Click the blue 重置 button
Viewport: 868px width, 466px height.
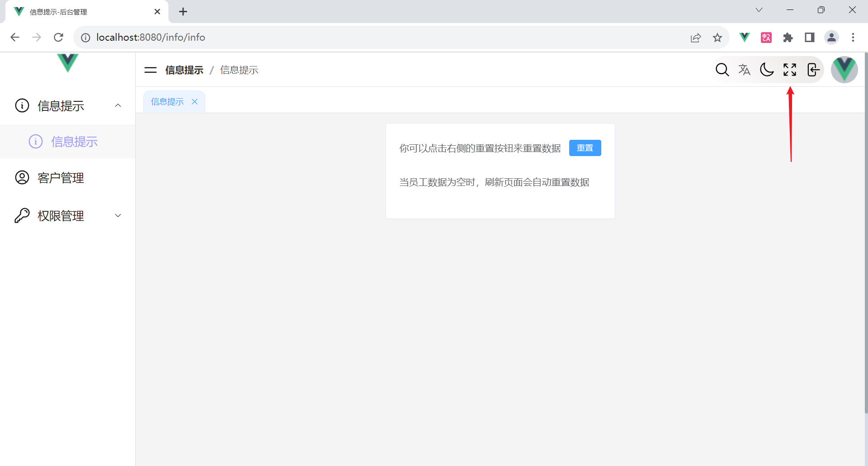[585, 148]
